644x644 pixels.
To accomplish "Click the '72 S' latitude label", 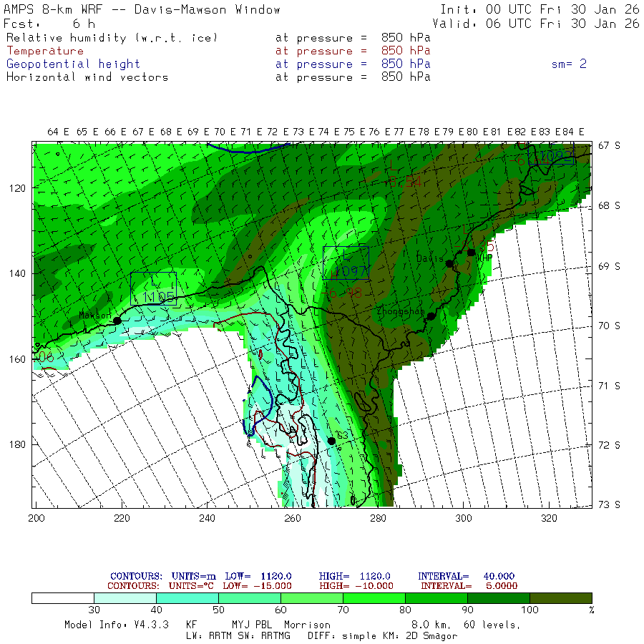I will pyautogui.click(x=609, y=445).
